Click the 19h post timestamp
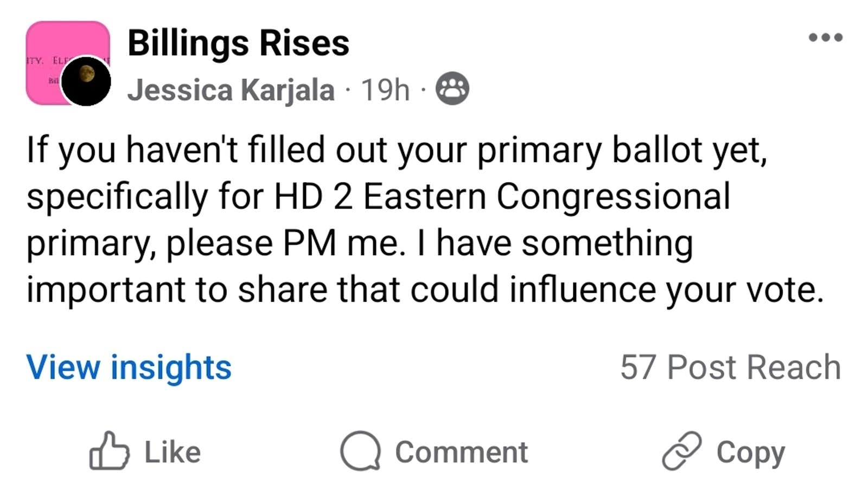Viewport: 868px width, 497px height. click(385, 90)
